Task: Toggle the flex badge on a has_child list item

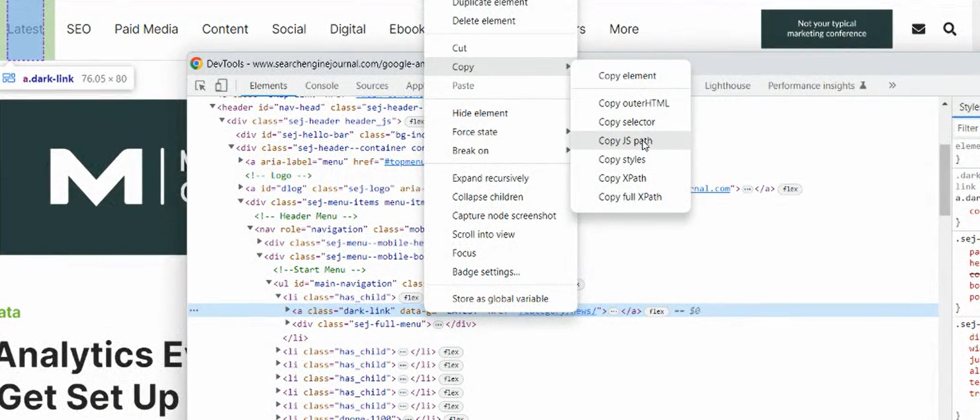Action: 451,352
